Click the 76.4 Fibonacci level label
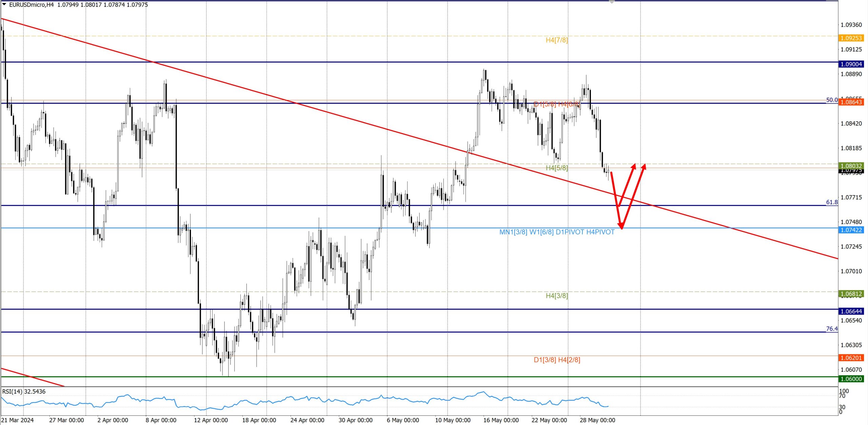 [x=831, y=329]
